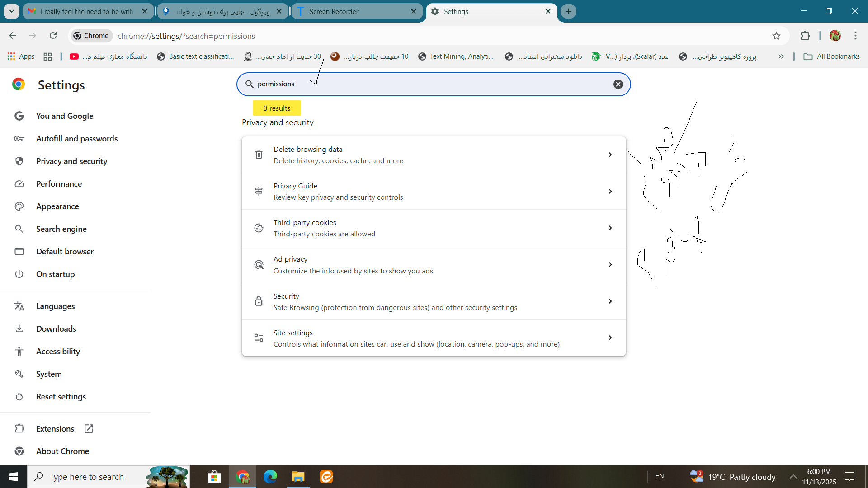
Task: Open the Chrome profile avatar
Action: tap(835, 36)
